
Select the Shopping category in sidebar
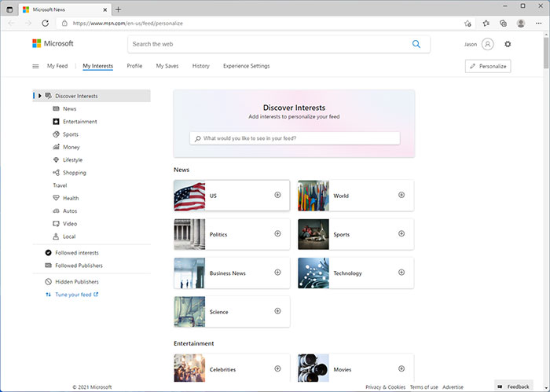(x=74, y=173)
